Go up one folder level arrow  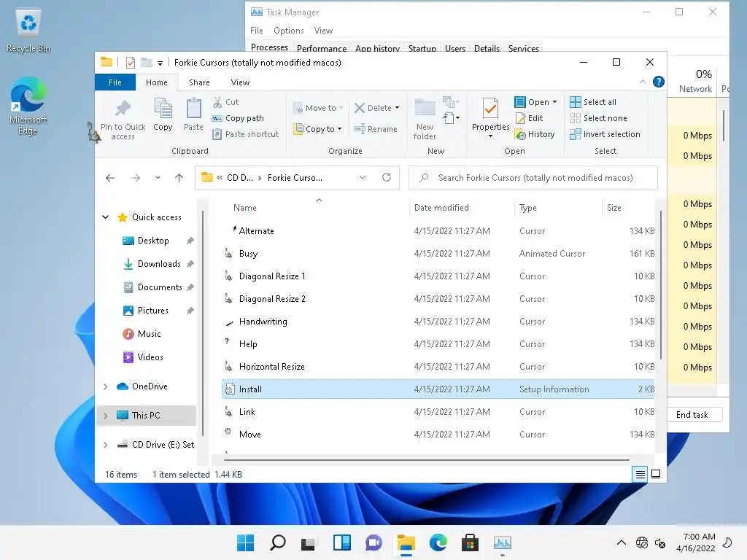click(179, 178)
